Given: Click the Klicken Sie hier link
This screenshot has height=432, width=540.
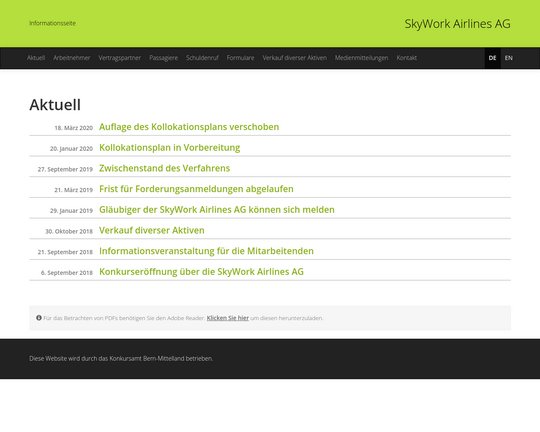Looking at the screenshot, I should (228, 318).
